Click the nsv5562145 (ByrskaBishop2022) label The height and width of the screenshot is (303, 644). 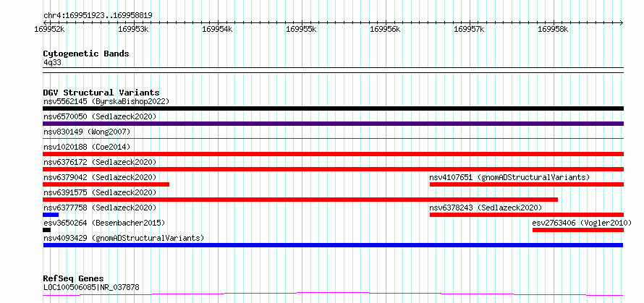[106, 101]
